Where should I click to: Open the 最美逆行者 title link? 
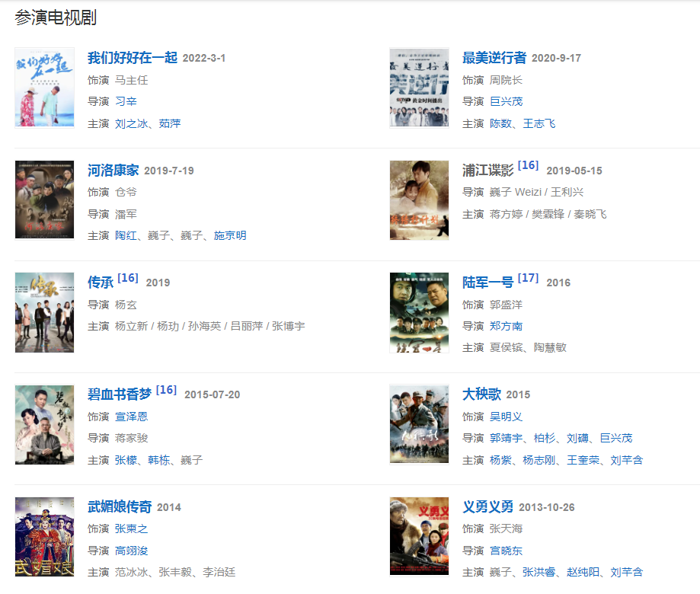point(494,58)
